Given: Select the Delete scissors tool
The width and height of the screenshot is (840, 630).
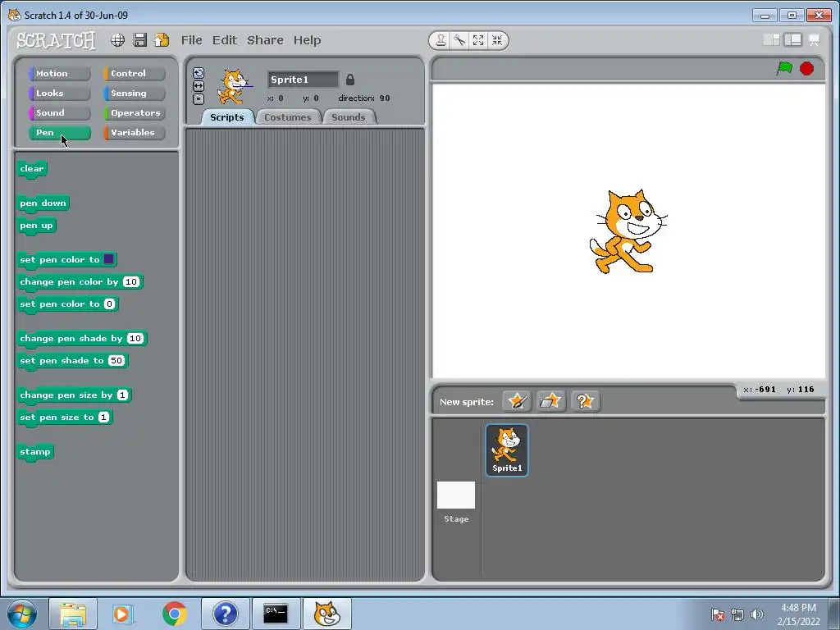Looking at the screenshot, I should point(459,40).
